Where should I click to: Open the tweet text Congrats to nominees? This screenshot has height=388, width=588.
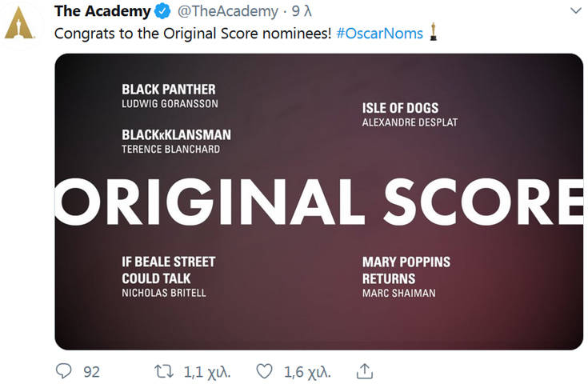point(193,34)
